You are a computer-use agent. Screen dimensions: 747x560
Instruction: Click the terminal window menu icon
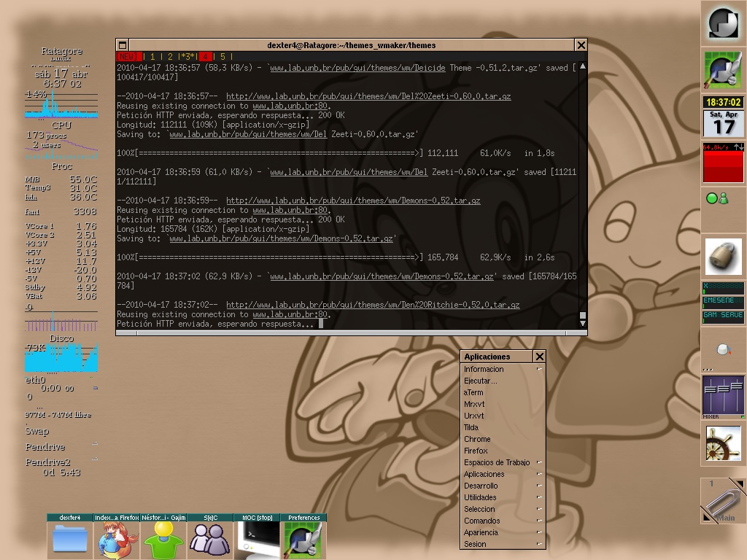[123, 45]
